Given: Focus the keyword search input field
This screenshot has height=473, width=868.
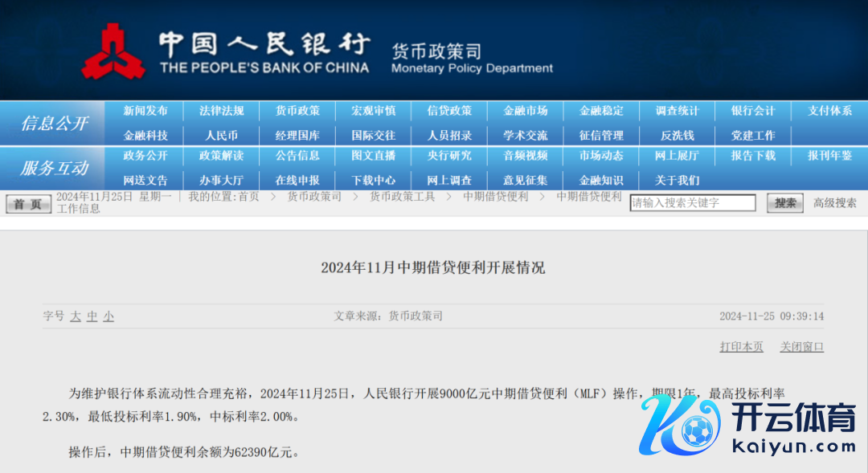Looking at the screenshot, I should 692,203.
